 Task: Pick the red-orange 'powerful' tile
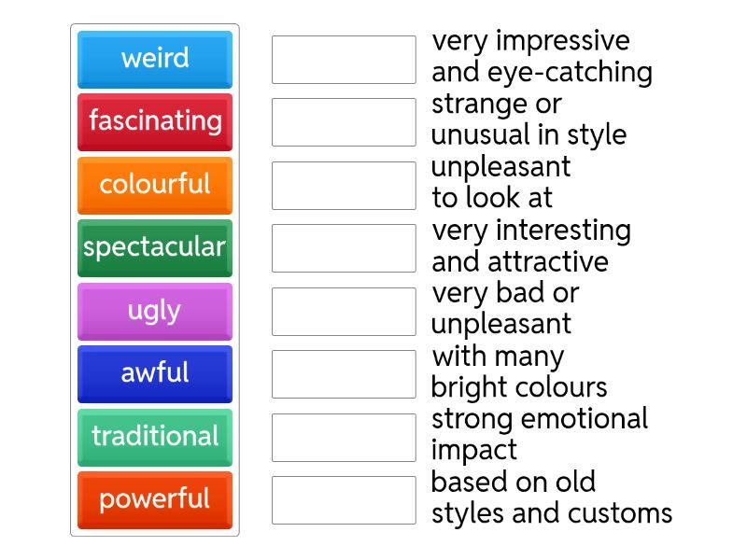[x=155, y=499]
